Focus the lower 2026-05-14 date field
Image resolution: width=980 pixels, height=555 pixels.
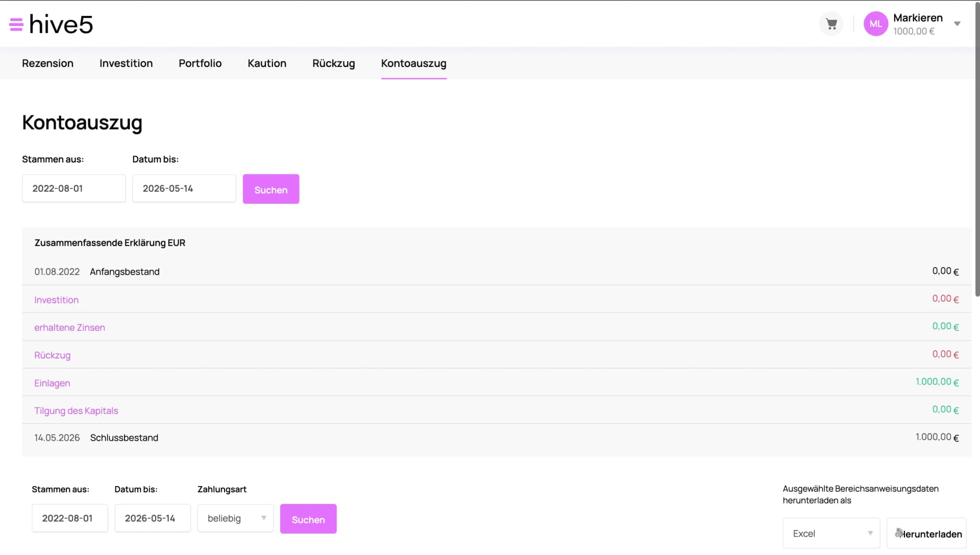click(153, 518)
